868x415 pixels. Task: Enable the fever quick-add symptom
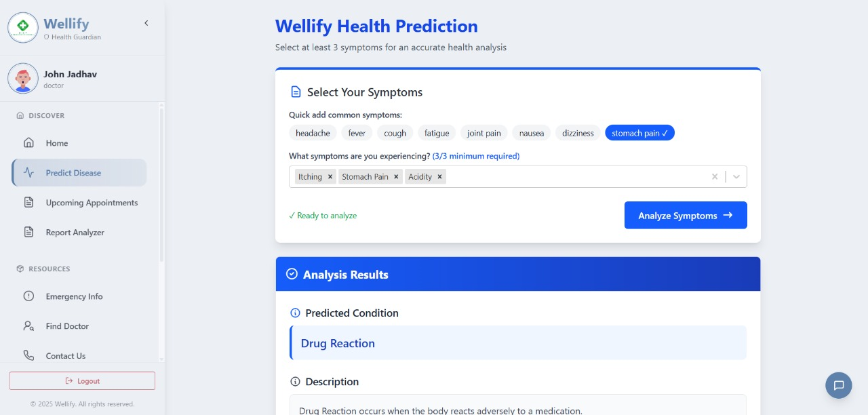click(357, 133)
